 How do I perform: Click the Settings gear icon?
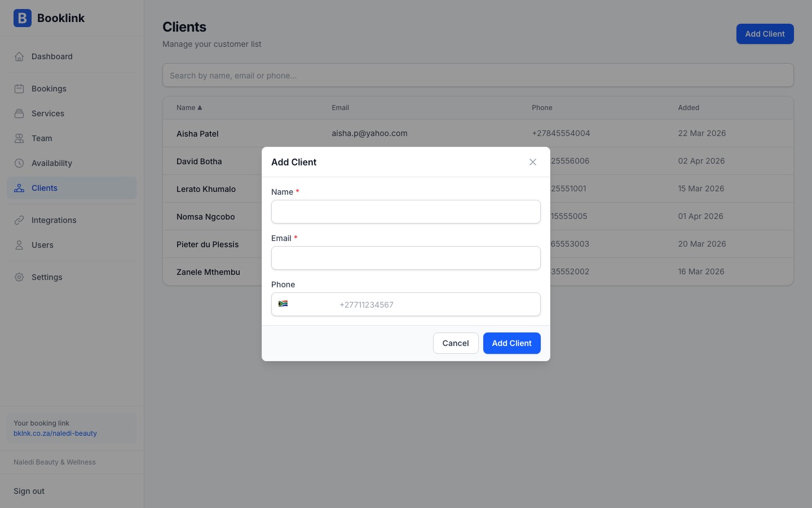[x=19, y=277]
